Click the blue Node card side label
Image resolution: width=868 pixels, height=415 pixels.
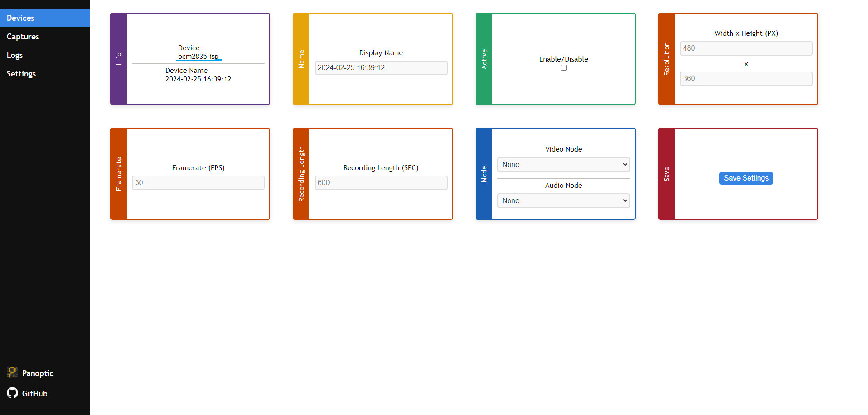(484, 174)
